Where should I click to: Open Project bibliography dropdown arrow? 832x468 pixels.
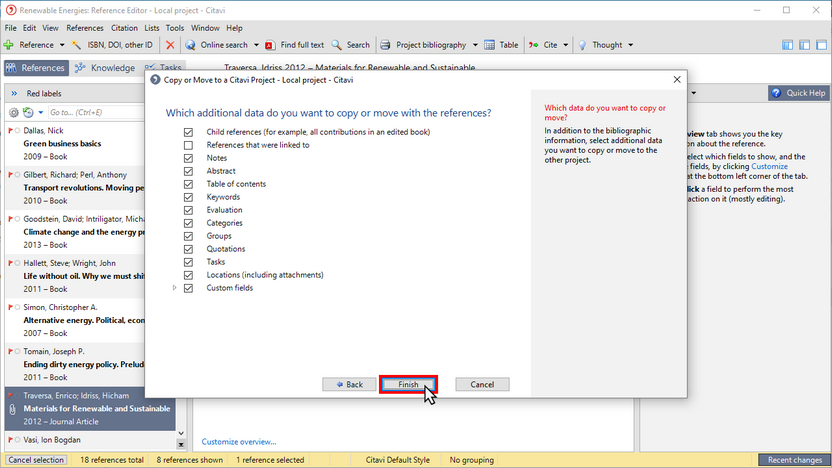475,45
